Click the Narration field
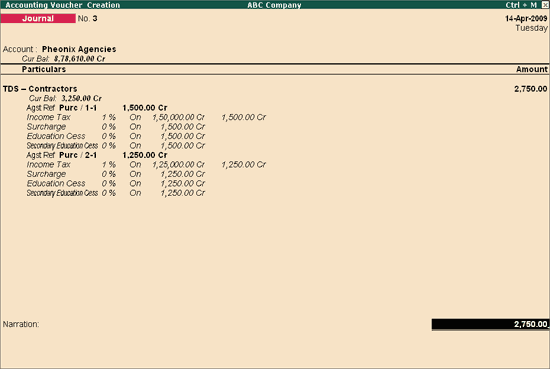Screen dimensions: 550x369 point(21,324)
